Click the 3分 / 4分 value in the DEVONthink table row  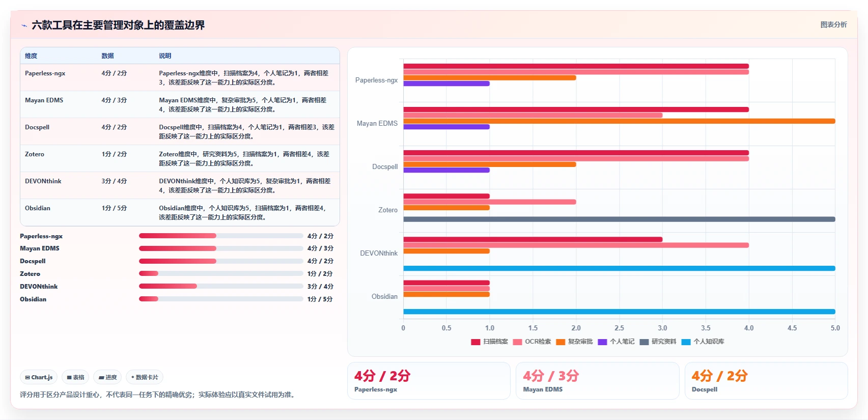(114, 181)
